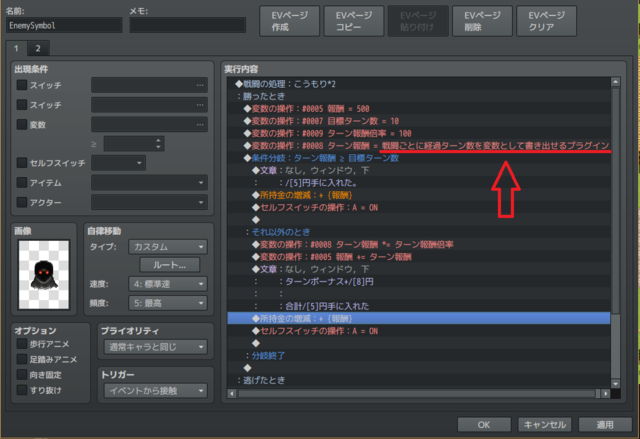Select the row ターンボーナス+/[8]円
This screenshot has width=640, height=439.
pos(419,282)
